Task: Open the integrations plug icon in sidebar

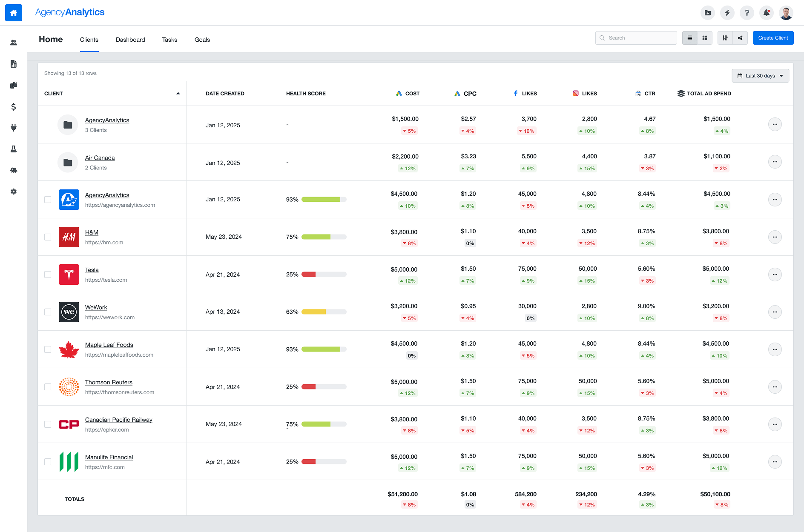Action: pyautogui.click(x=14, y=128)
